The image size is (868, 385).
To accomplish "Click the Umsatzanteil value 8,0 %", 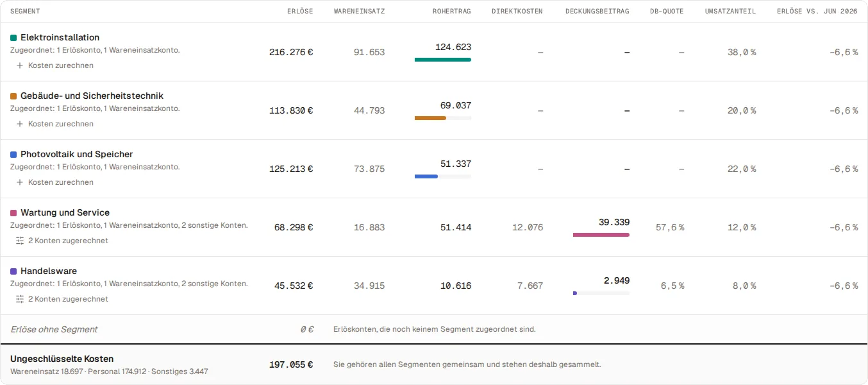I will pos(744,286).
